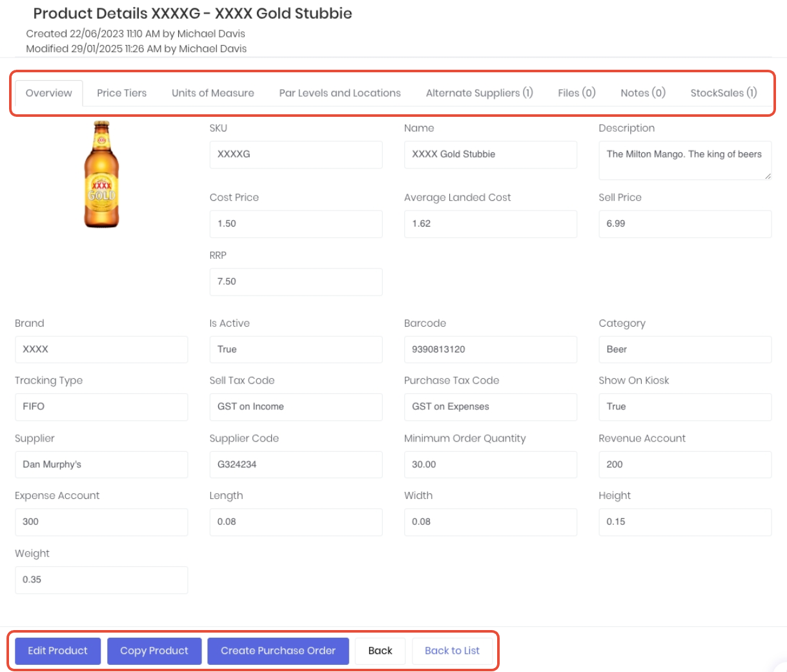The image size is (787, 672).
Task: Click Minimum Order Quantity field 30.00
Action: click(x=491, y=465)
